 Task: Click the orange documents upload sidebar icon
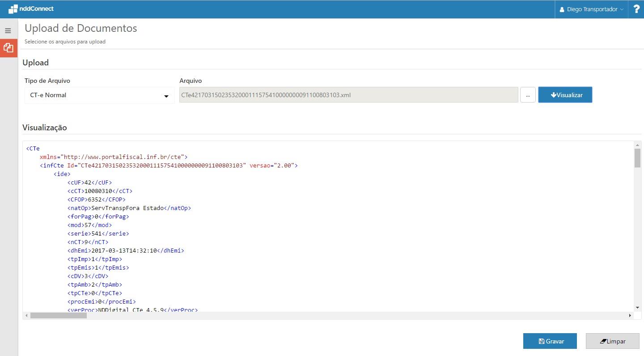pyautogui.click(x=8, y=47)
